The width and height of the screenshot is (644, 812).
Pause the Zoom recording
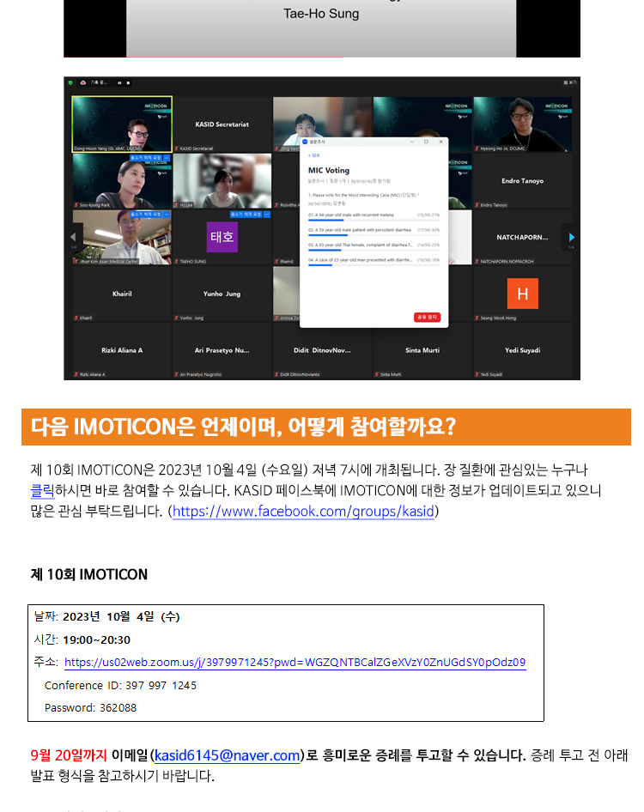point(118,82)
